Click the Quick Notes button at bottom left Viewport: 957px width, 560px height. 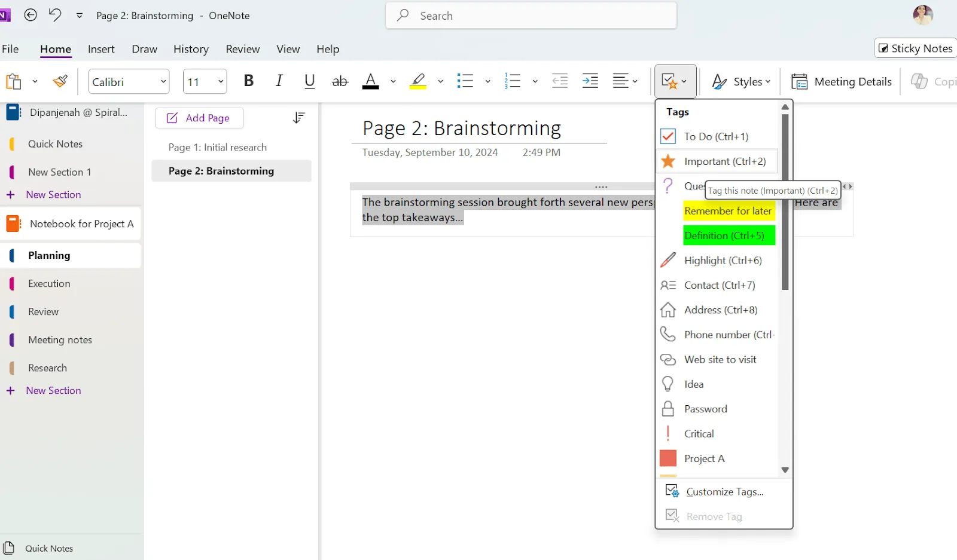(39, 548)
